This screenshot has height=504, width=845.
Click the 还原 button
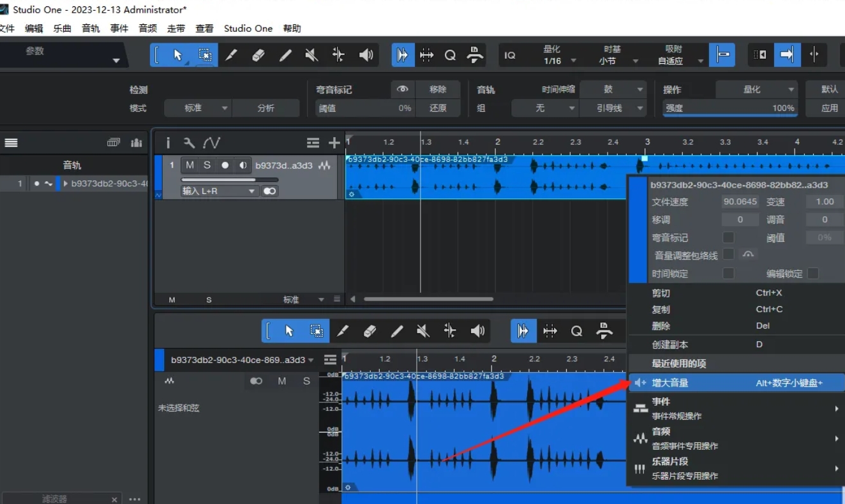[x=438, y=108]
